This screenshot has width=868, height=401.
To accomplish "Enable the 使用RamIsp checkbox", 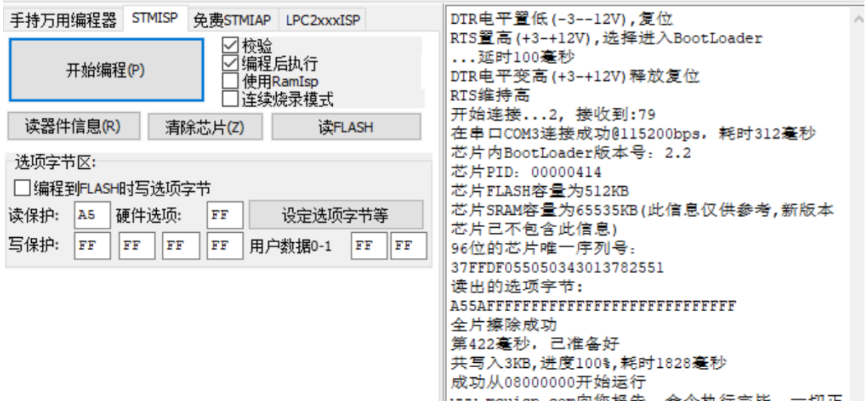I will pyautogui.click(x=230, y=81).
